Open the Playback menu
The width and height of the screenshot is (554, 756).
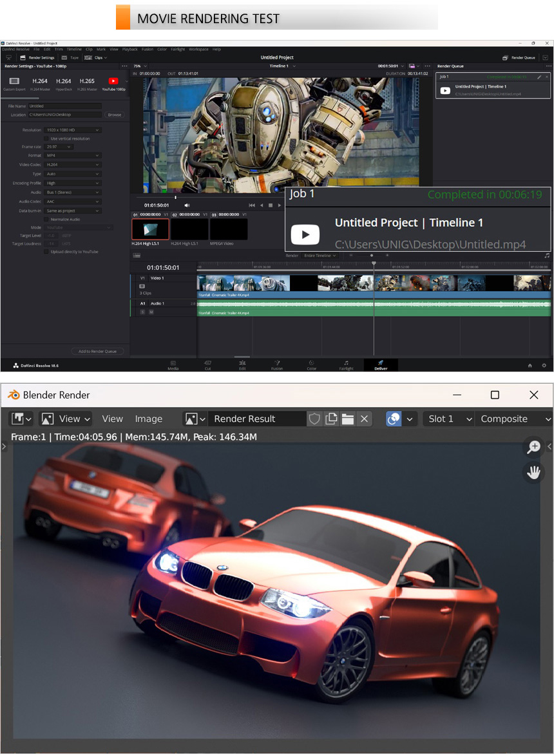click(x=129, y=49)
